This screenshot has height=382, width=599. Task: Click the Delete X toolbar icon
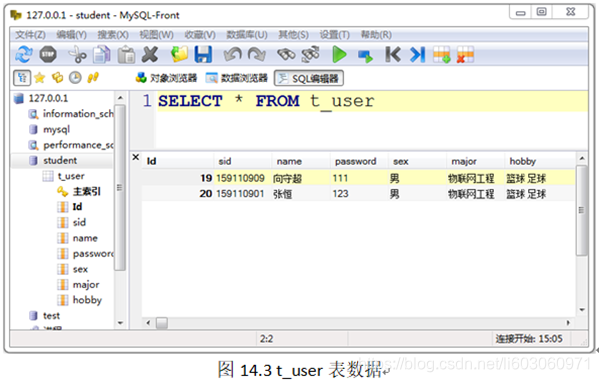[x=150, y=55]
